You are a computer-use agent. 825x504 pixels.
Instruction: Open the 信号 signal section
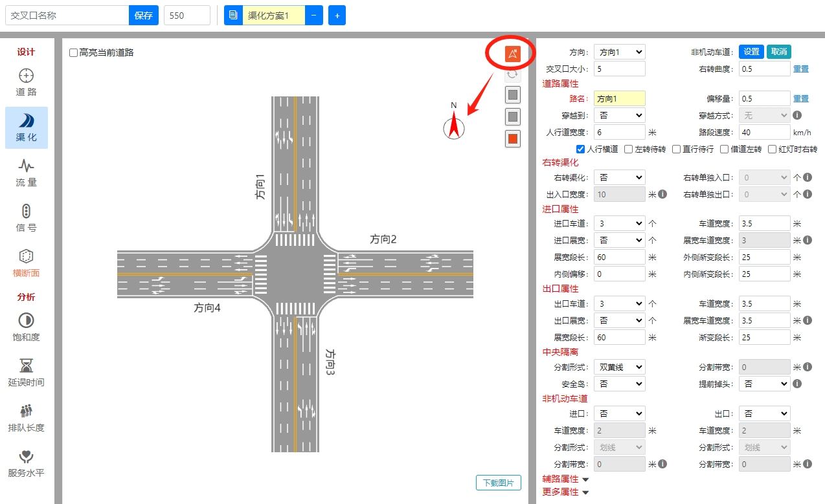click(x=27, y=219)
